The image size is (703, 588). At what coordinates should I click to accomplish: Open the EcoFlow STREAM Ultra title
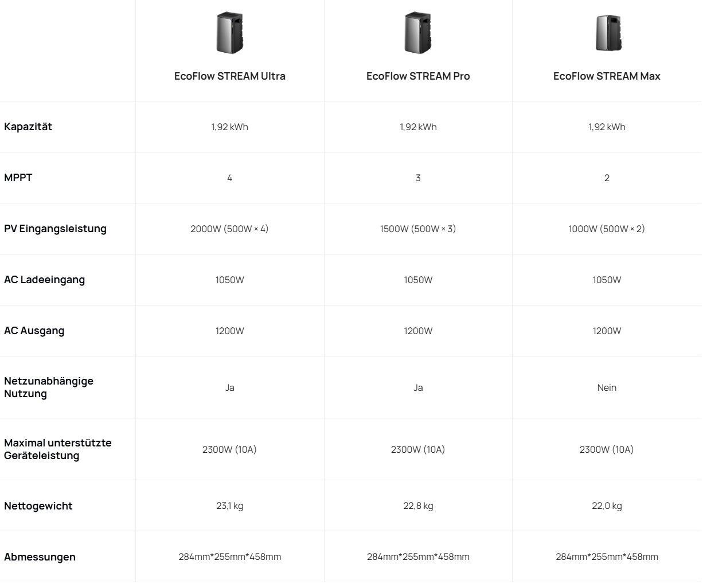coord(230,76)
